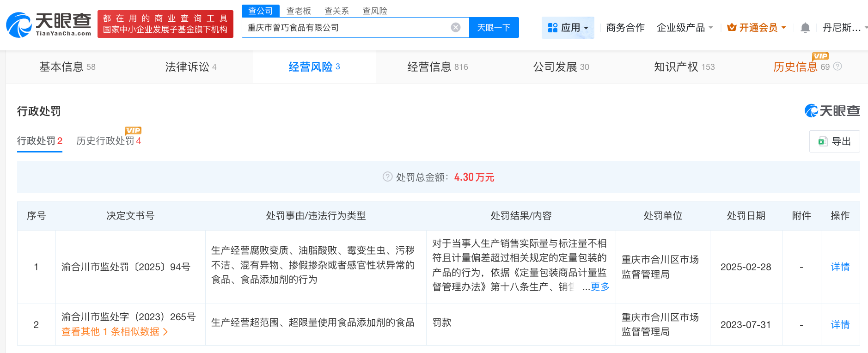
Task: Open the 丹尼斯 user account menu
Action: [845, 28]
